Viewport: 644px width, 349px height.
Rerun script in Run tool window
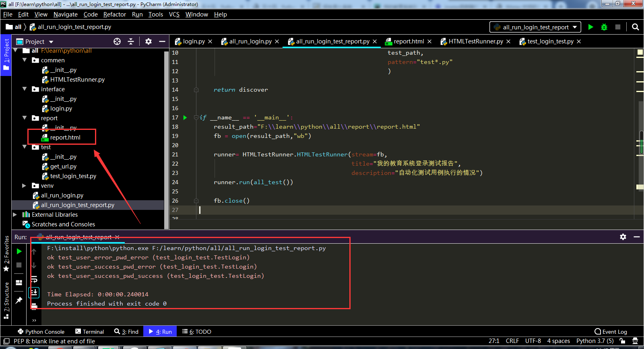coord(19,251)
